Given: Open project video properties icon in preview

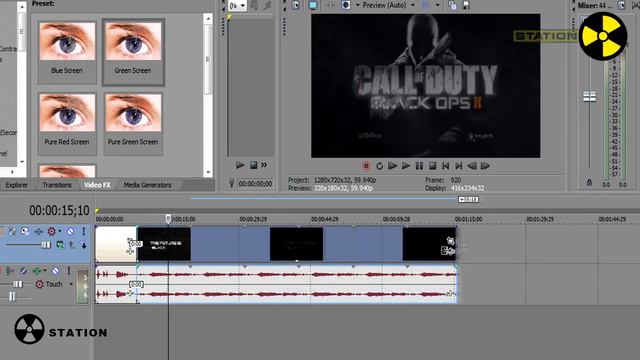Looking at the screenshot, I should pyautogui.click(x=296, y=5).
